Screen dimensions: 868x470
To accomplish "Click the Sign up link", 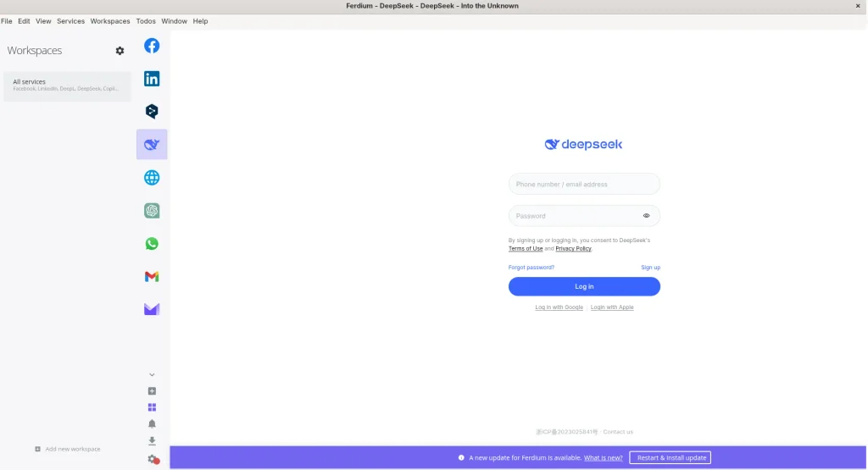I will point(650,267).
